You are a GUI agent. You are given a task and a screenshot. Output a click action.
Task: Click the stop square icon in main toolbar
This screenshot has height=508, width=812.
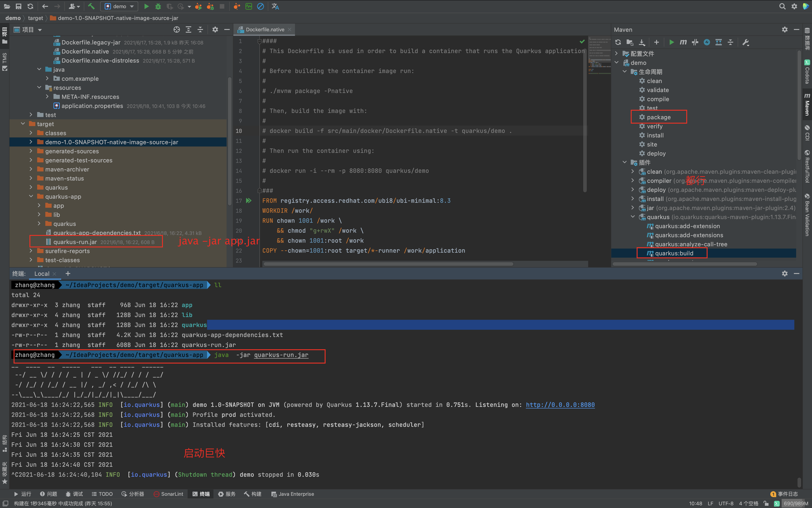[222, 6]
